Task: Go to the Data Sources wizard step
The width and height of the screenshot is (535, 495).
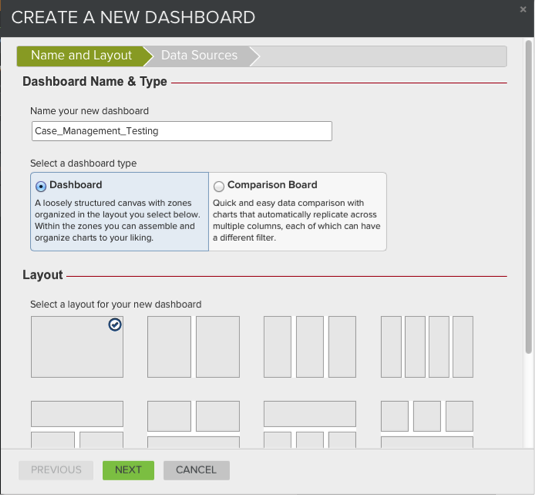Action: (x=199, y=55)
